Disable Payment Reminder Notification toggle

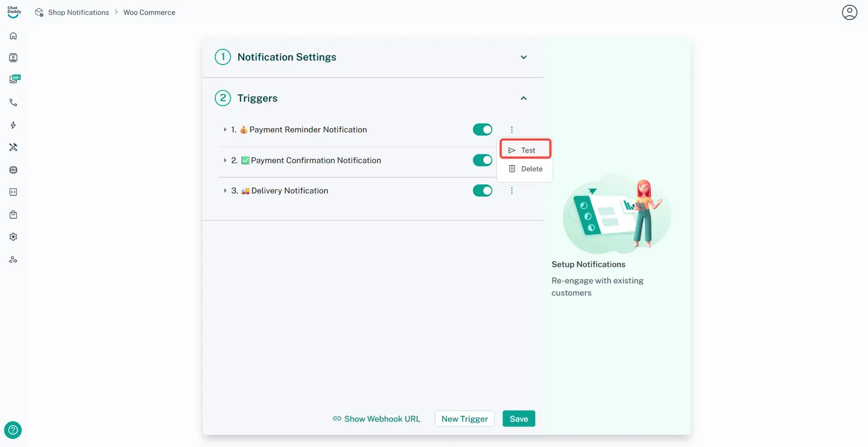pyautogui.click(x=482, y=130)
